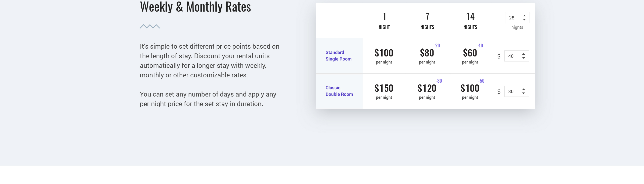Click the $150 per night price cell
The height and width of the screenshot is (184, 644).
(x=384, y=91)
